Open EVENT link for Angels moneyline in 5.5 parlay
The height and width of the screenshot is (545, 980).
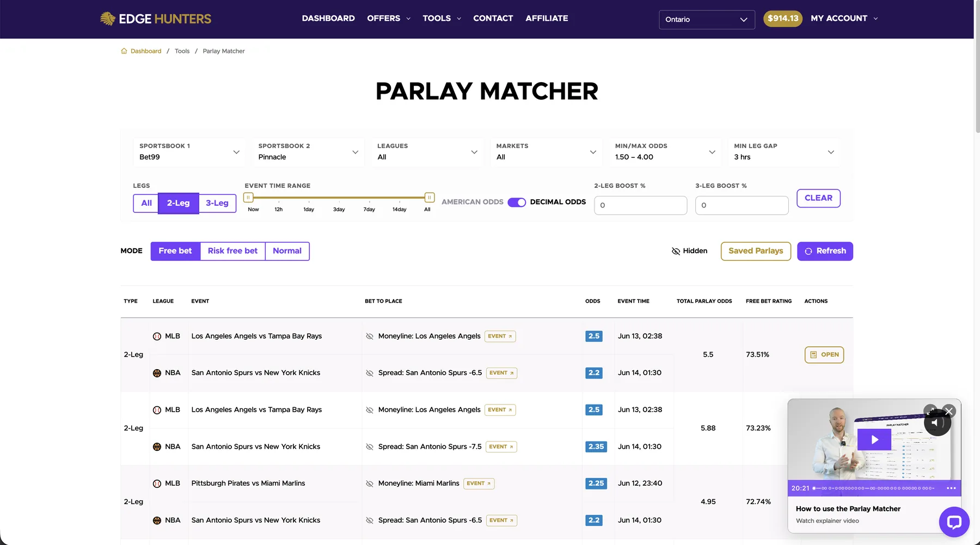[500, 336]
